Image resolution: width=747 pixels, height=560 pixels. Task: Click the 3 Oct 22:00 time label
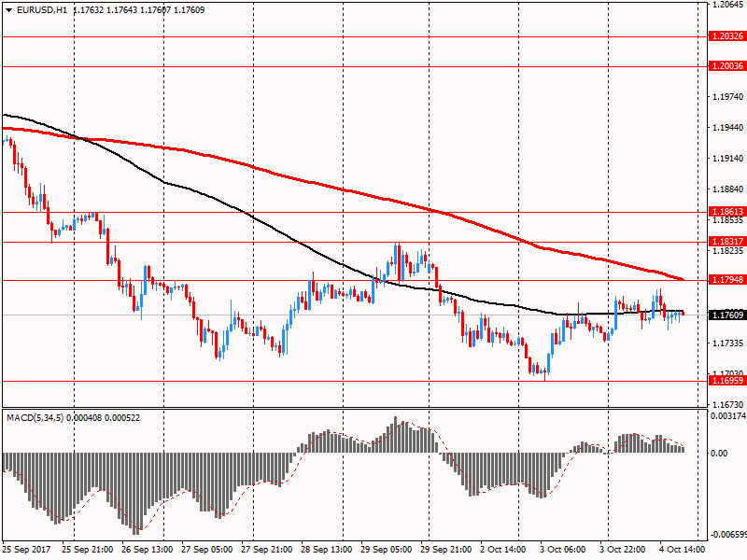pos(622,550)
